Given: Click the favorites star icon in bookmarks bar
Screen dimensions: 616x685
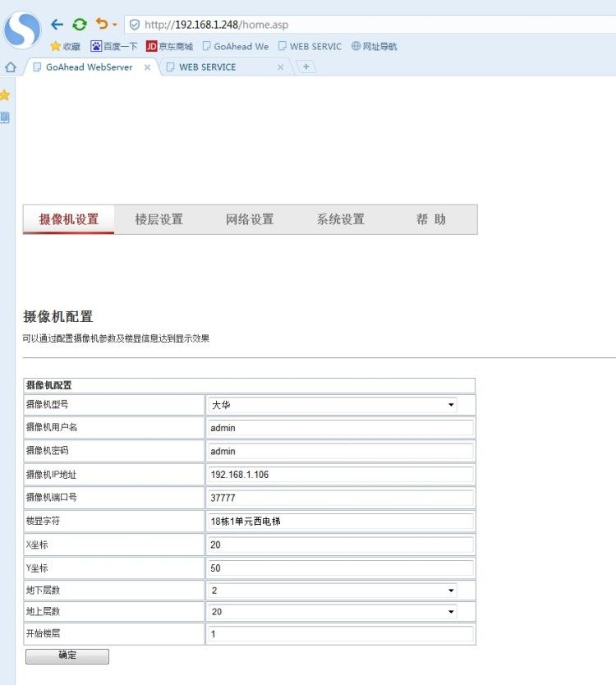Looking at the screenshot, I should pos(56,46).
